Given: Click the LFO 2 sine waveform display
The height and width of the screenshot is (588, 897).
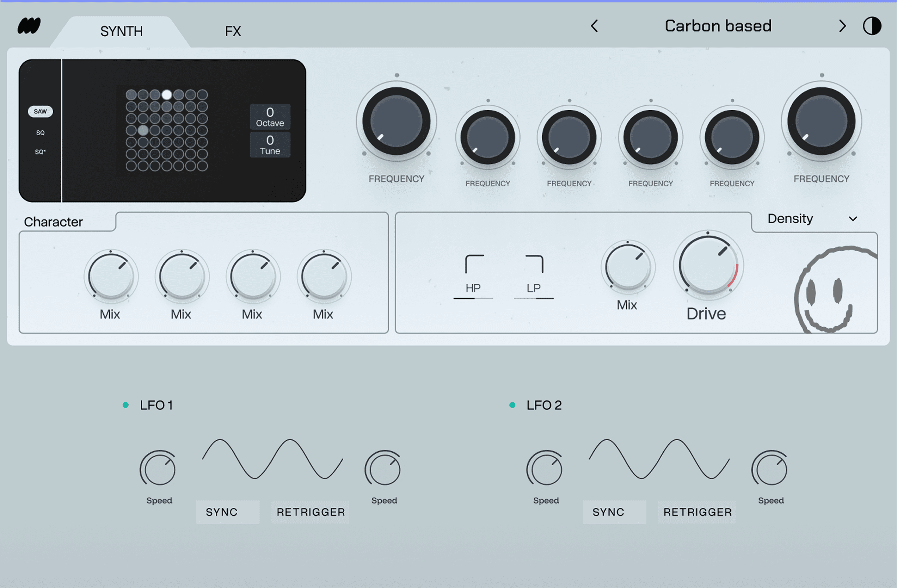Looking at the screenshot, I should point(659,459).
